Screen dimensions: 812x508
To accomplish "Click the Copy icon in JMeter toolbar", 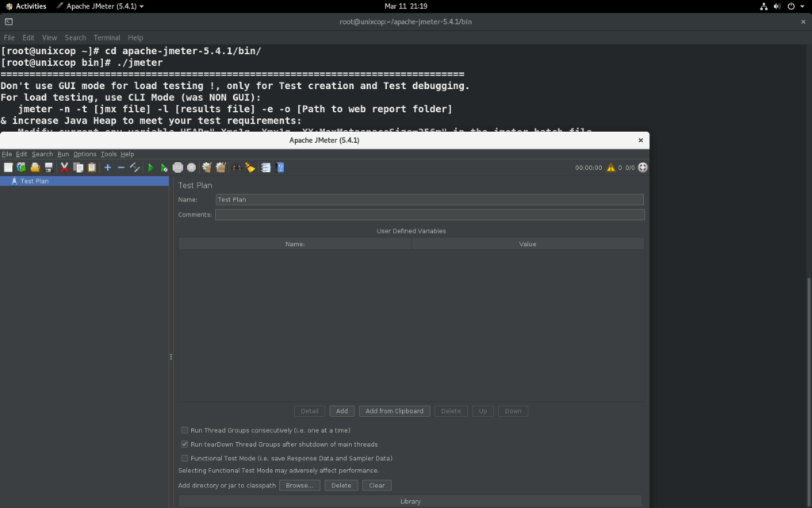I will 79,167.
